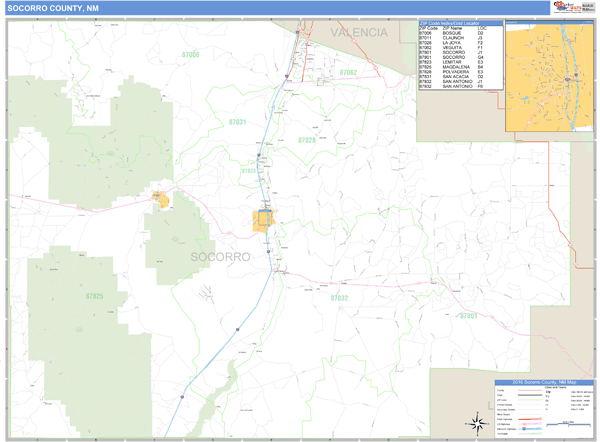Click the 87062 ZIP code map label
Image resolution: width=600 pixels, height=442 pixels.
tap(348, 73)
